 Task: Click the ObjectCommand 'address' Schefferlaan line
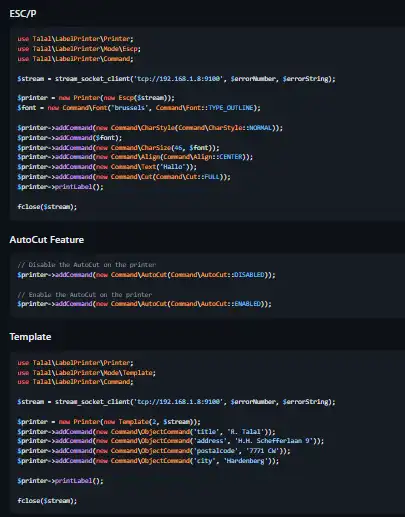[171, 441]
